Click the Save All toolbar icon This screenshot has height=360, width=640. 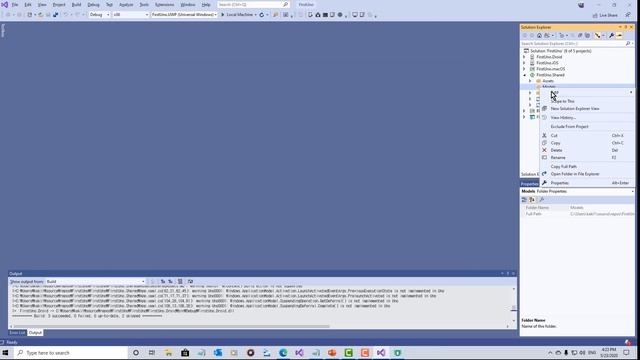pos(55,15)
